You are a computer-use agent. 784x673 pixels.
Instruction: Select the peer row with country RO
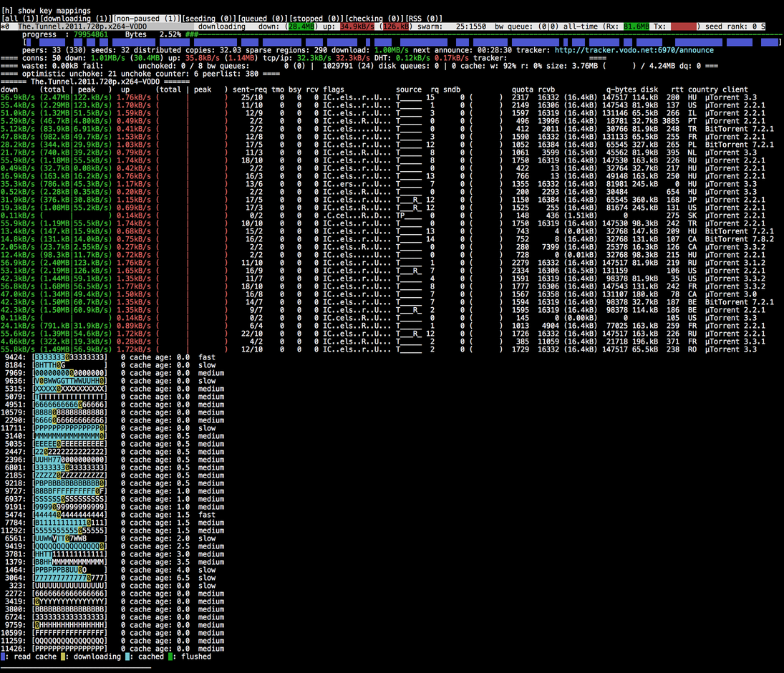[380, 349]
